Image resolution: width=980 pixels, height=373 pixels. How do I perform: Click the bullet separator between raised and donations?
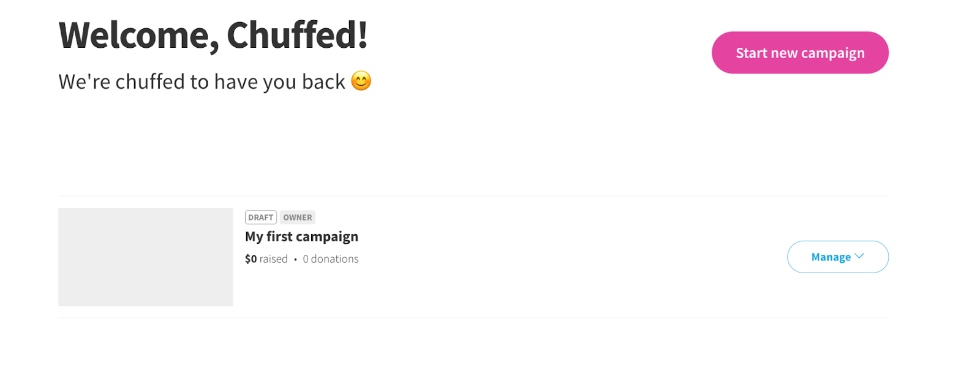(295, 260)
